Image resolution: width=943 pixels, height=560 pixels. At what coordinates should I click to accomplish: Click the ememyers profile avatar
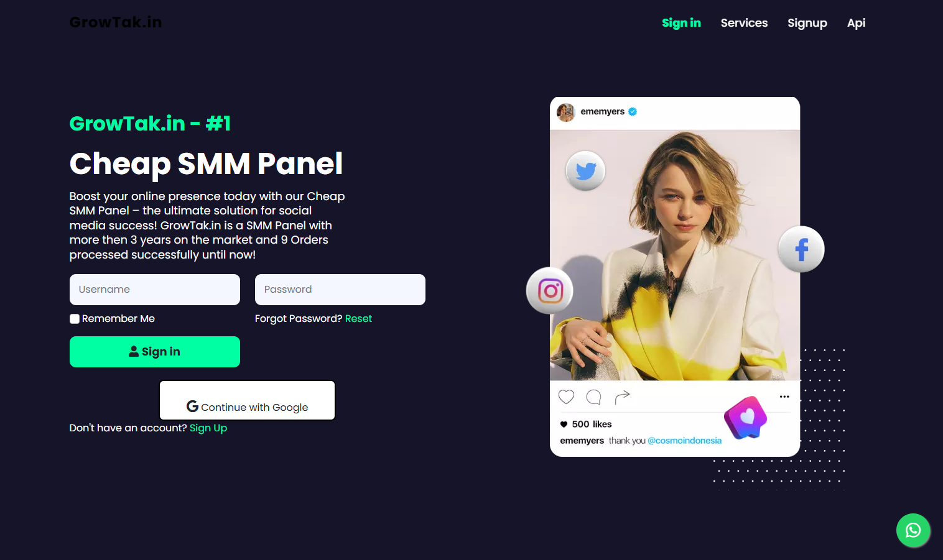565,112
